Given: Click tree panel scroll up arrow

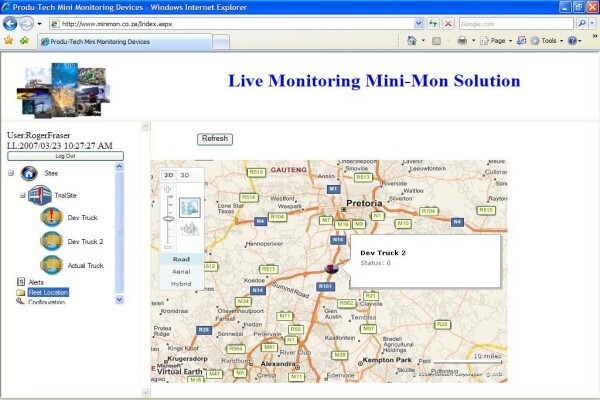Looking at the screenshot, I should pyautogui.click(x=119, y=167).
